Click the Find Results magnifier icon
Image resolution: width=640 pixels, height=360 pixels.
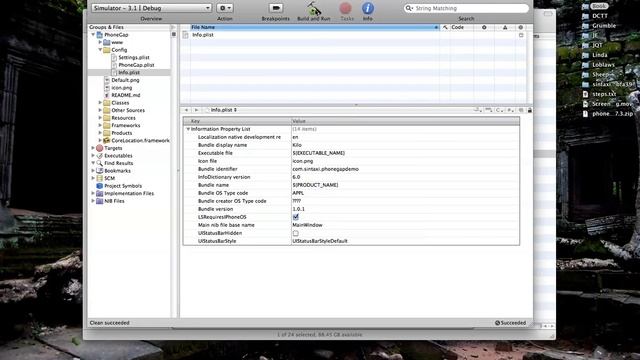(x=100, y=163)
